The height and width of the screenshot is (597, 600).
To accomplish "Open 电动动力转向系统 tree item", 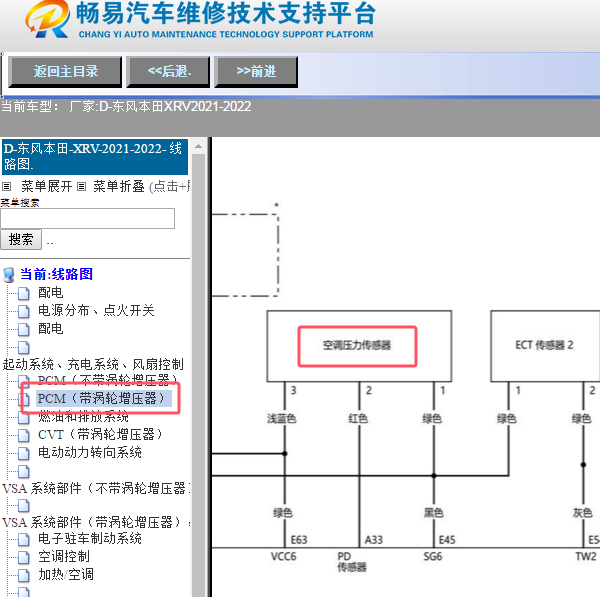I will 90,452.
